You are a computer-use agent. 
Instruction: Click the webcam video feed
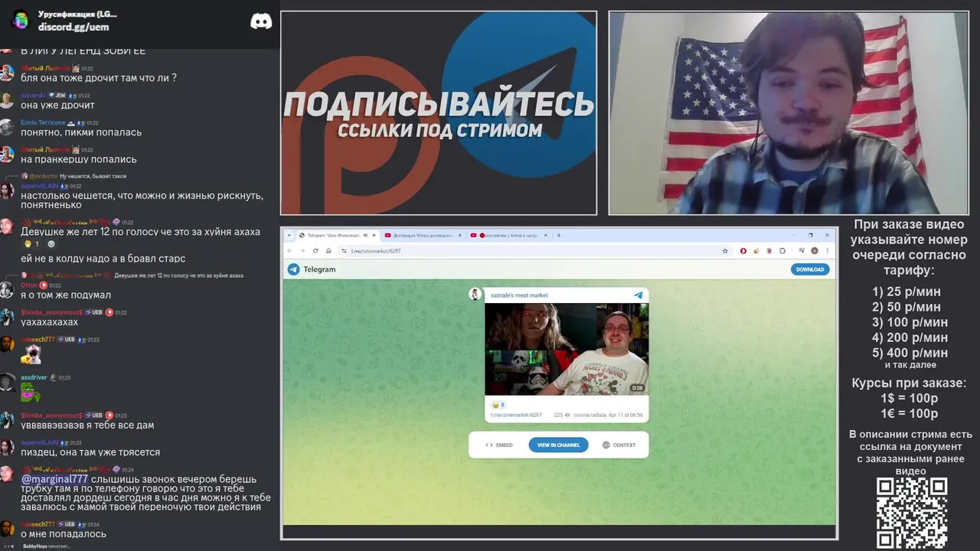[x=789, y=112]
